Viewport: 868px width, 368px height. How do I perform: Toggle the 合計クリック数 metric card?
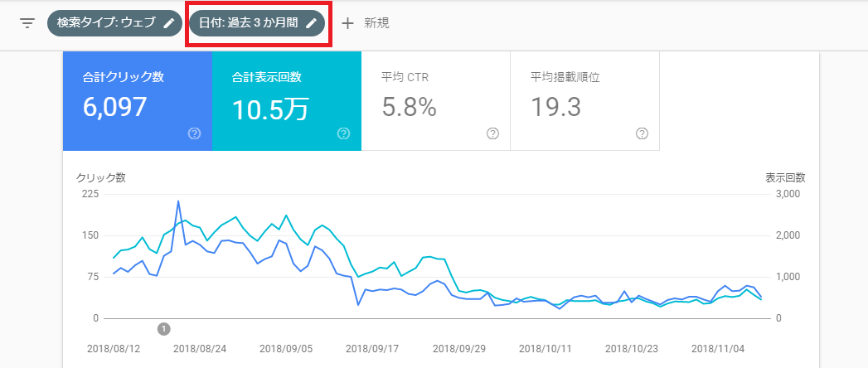[x=138, y=101]
